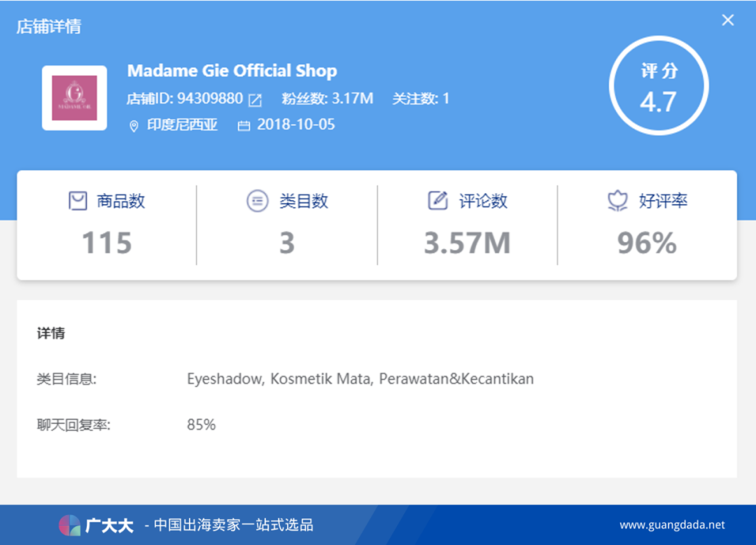Click the 店铺详情 dialog title

[x=49, y=27]
